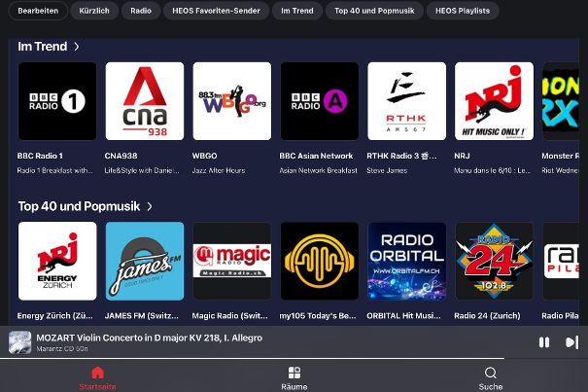Seek within the playback progress bar
The image size is (588, 392).
(x=294, y=359)
